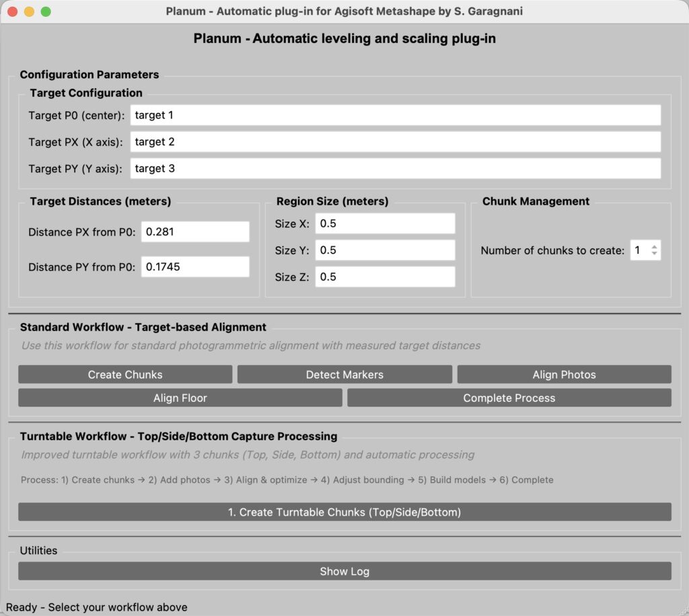
Task: Launch the Complete Process button
Action: (x=509, y=398)
